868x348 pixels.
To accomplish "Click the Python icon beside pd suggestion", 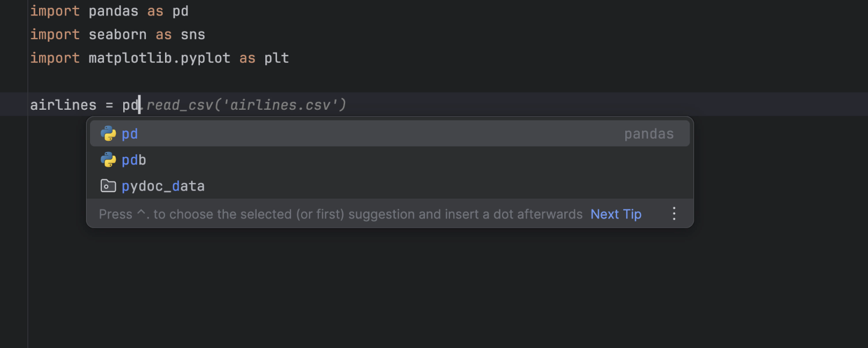I will coord(108,134).
